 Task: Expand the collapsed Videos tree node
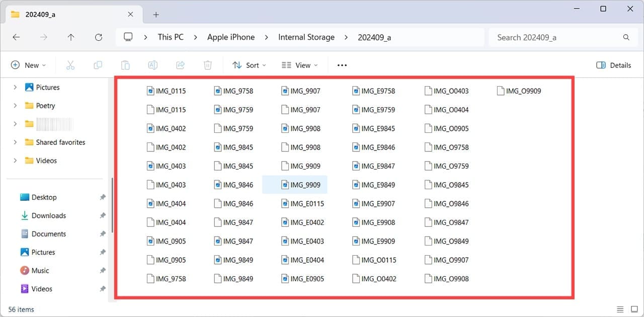coord(15,161)
